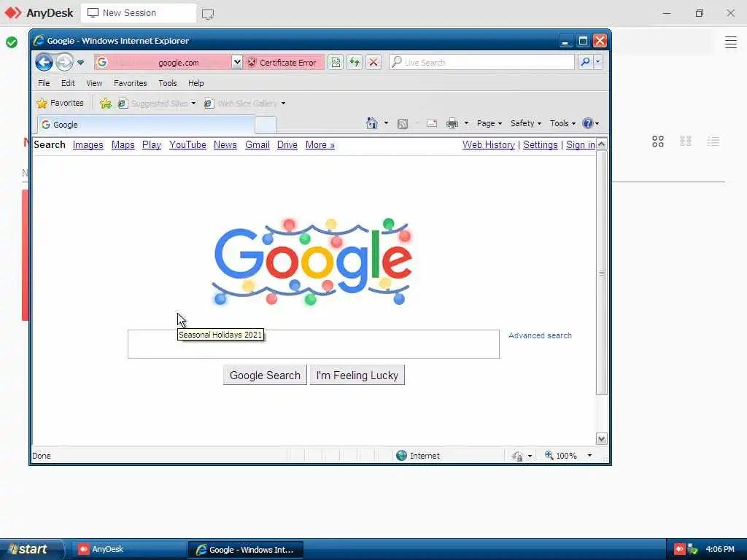Click the Internet security zone globe icon

click(x=402, y=456)
